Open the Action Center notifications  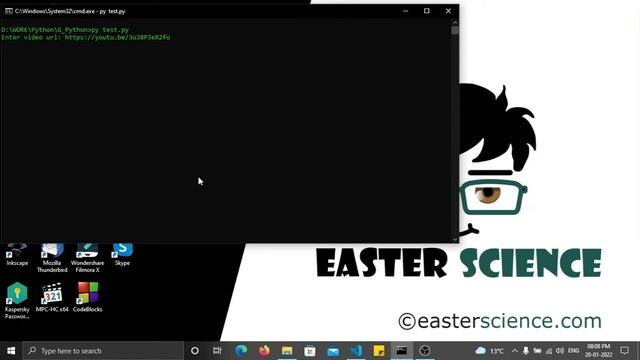pos(624,351)
